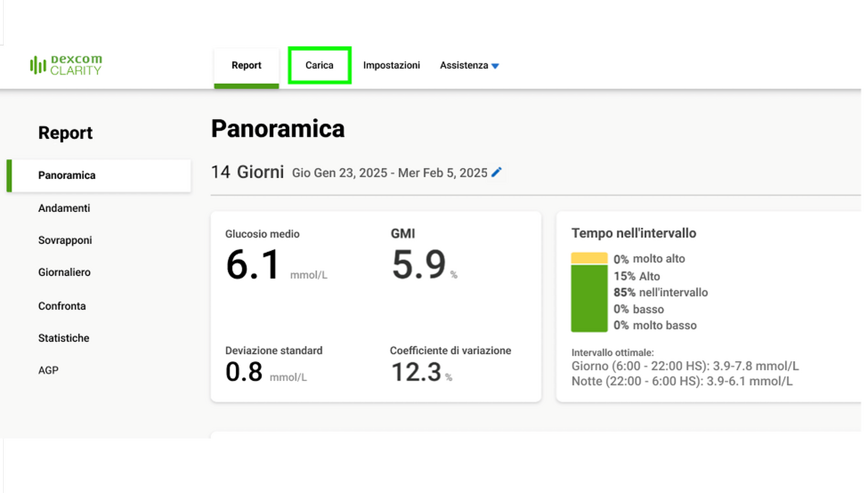Click the date range Gio Gen 23, 2025
Image resolution: width=868 pixels, height=493 pixels.
389,173
